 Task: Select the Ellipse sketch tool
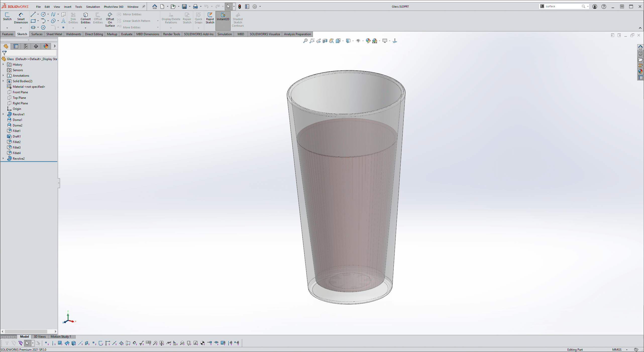coord(53,21)
